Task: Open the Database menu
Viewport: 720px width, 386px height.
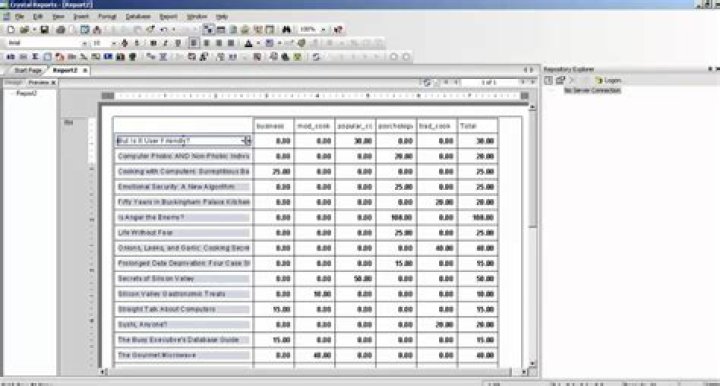Action: 138,17
